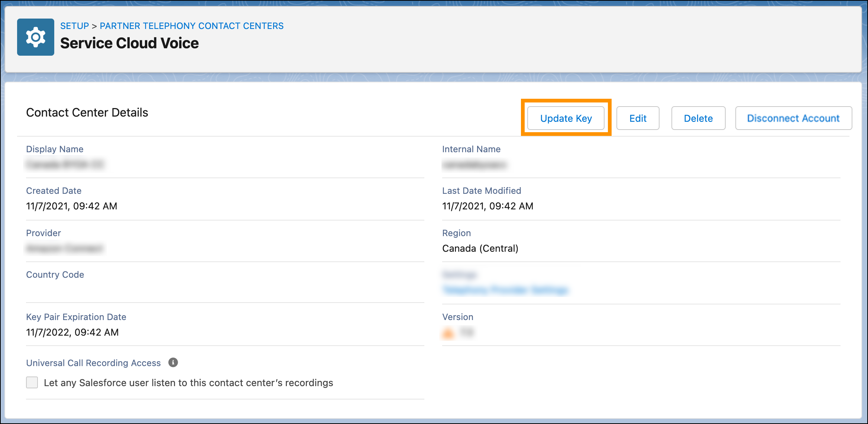The height and width of the screenshot is (424, 868).
Task: Go to Setup breadcrumb link
Action: 75,26
